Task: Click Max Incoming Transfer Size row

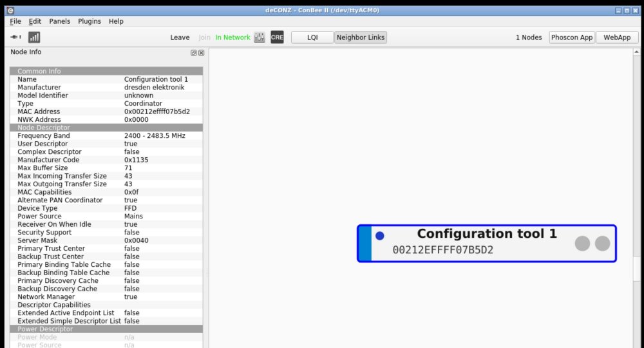Action: [x=106, y=176]
